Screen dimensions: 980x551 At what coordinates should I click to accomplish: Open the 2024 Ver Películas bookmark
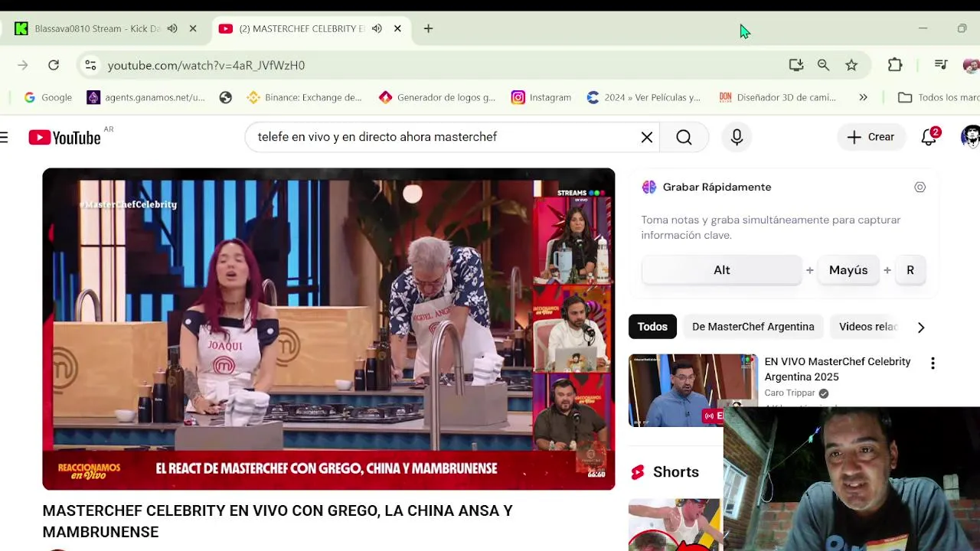[x=644, y=97]
